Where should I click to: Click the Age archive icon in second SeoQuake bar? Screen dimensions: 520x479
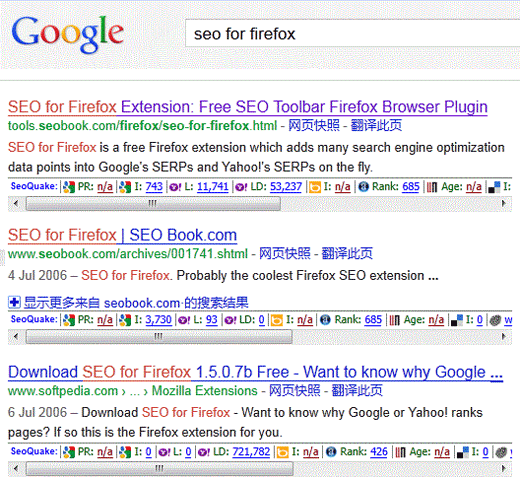tap(395, 320)
